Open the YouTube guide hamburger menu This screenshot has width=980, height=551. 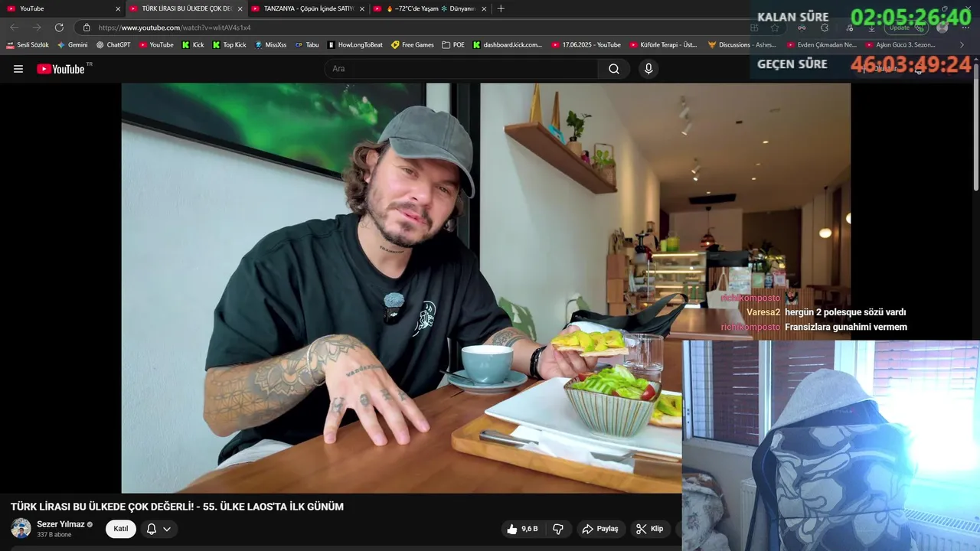click(x=18, y=69)
